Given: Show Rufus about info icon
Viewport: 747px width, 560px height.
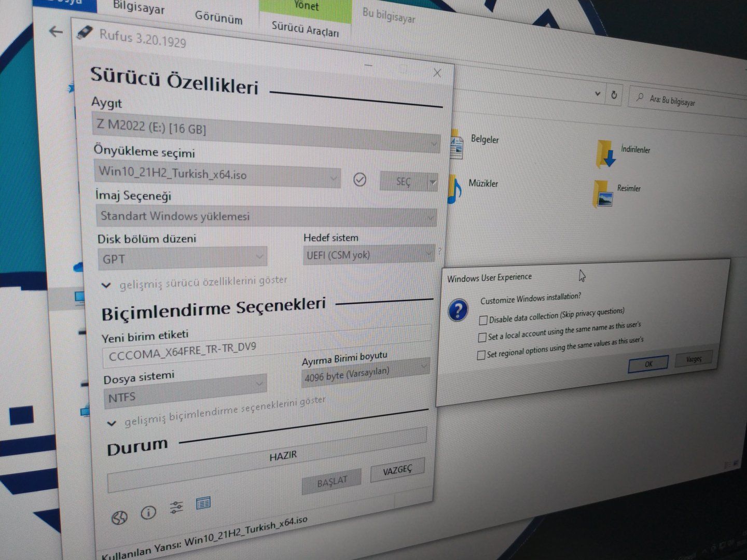Looking at the screenshot, I should tap(148, 513).
